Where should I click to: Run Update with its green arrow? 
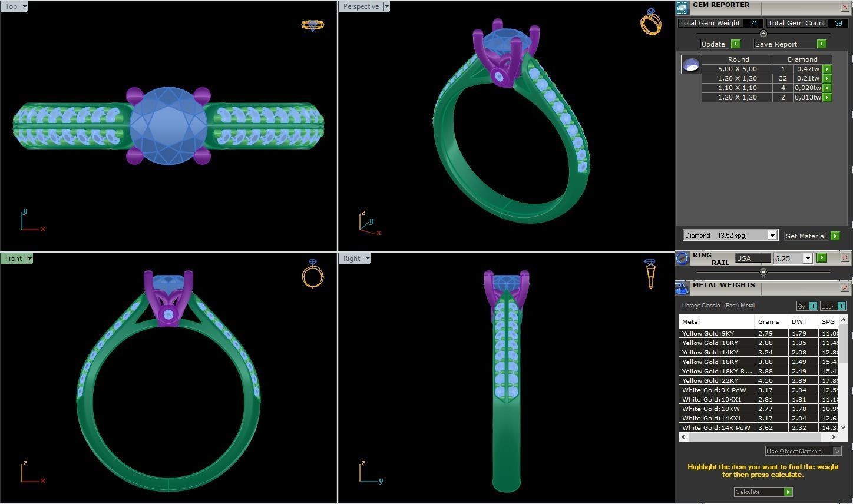[735, 44]
